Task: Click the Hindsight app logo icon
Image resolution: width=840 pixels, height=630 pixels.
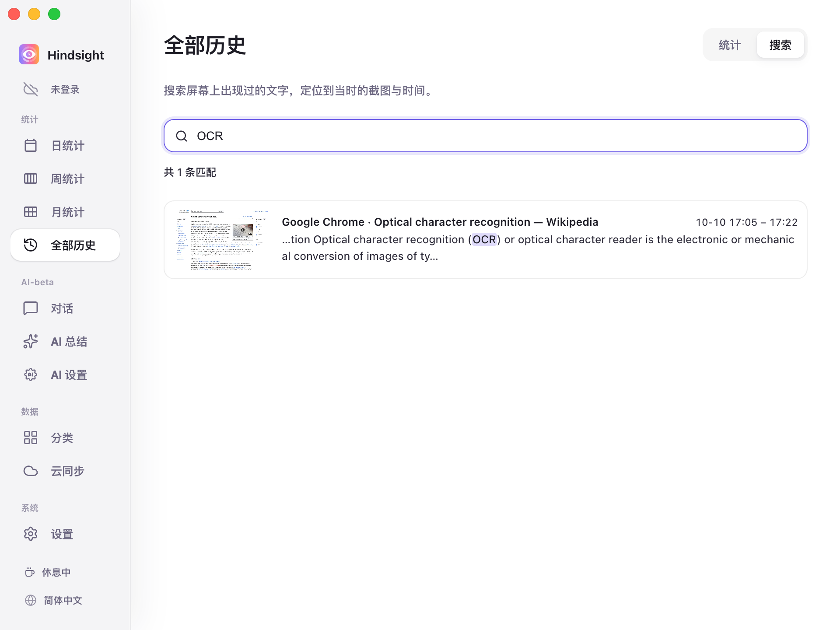Action: (29, 55)
